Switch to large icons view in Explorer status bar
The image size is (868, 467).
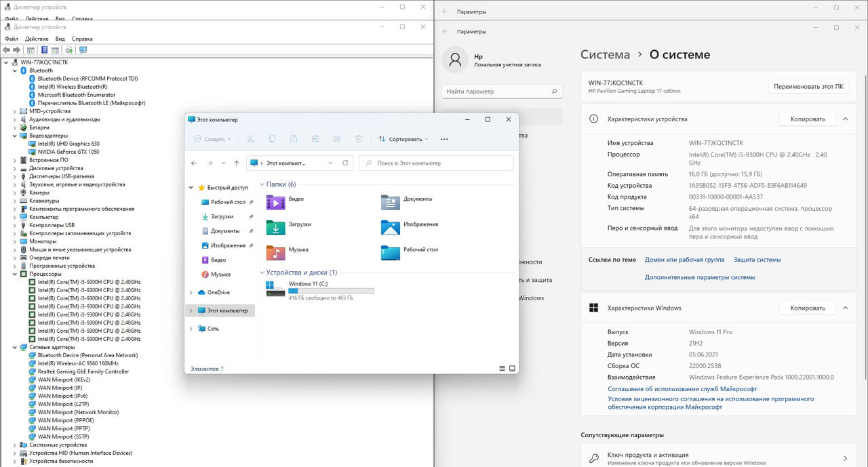coord(513,369)
